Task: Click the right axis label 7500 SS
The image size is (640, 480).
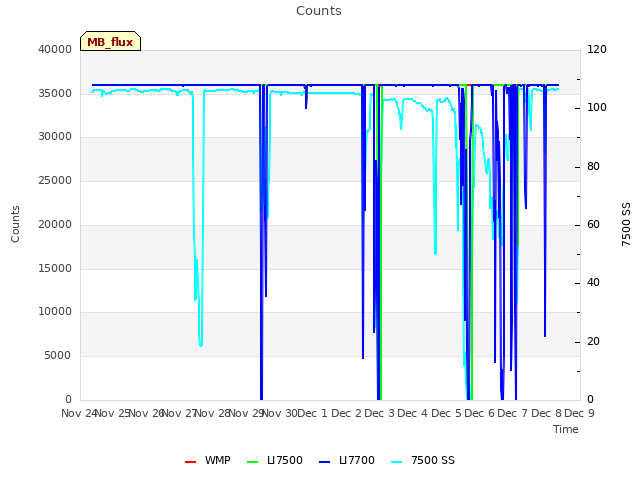Action: (626, 224)
